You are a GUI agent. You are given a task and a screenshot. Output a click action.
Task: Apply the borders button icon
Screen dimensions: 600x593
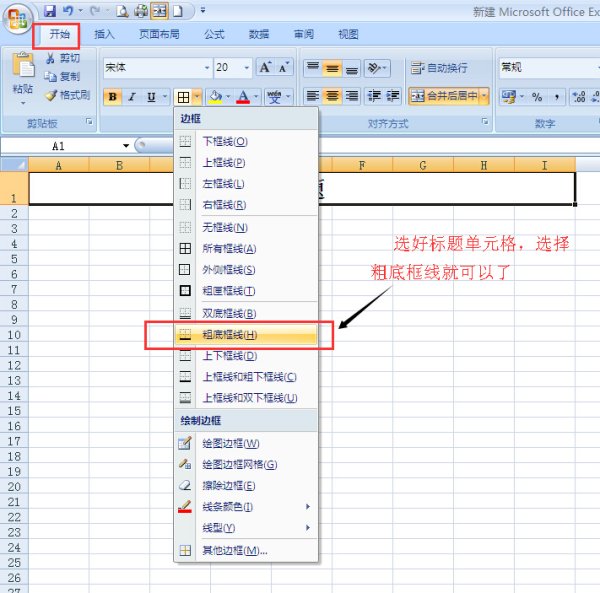(x=183, y=97)
